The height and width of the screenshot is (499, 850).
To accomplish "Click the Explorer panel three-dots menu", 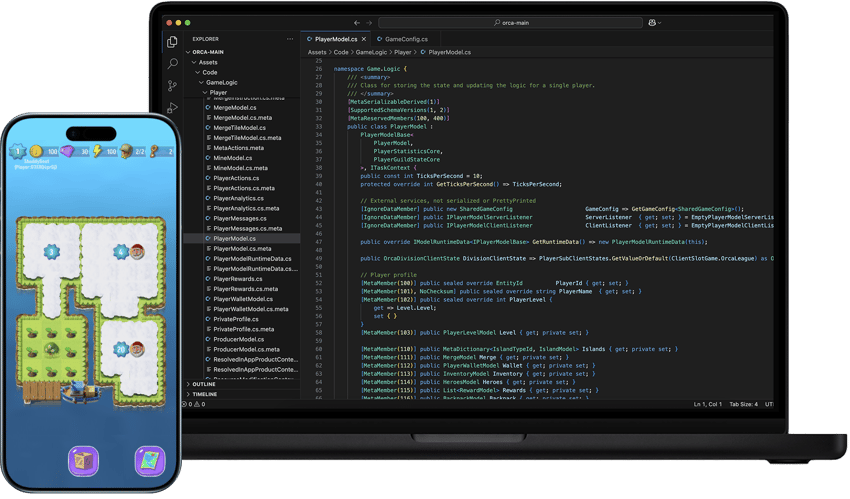I will (x=290, y=39).
